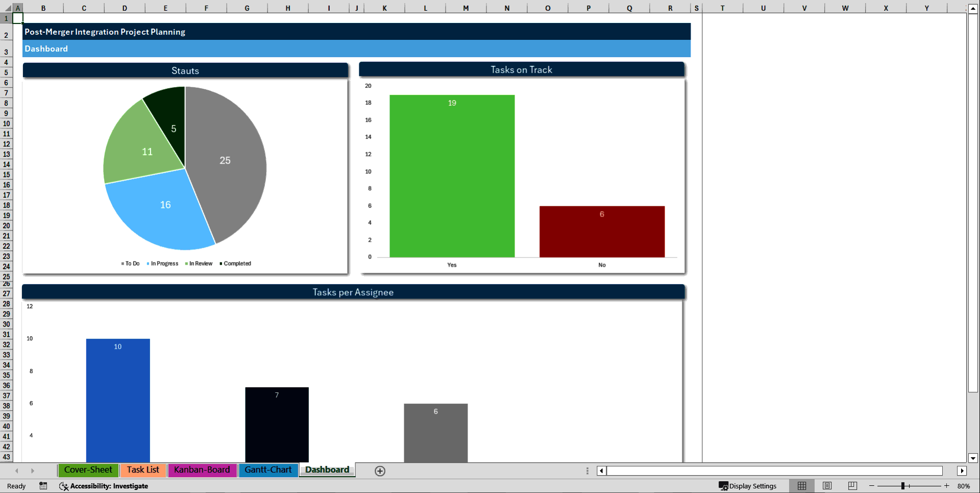Open the Kanban-Board sheet
Image resolution: width=980 pixels, height=493 pixels.
202,470
